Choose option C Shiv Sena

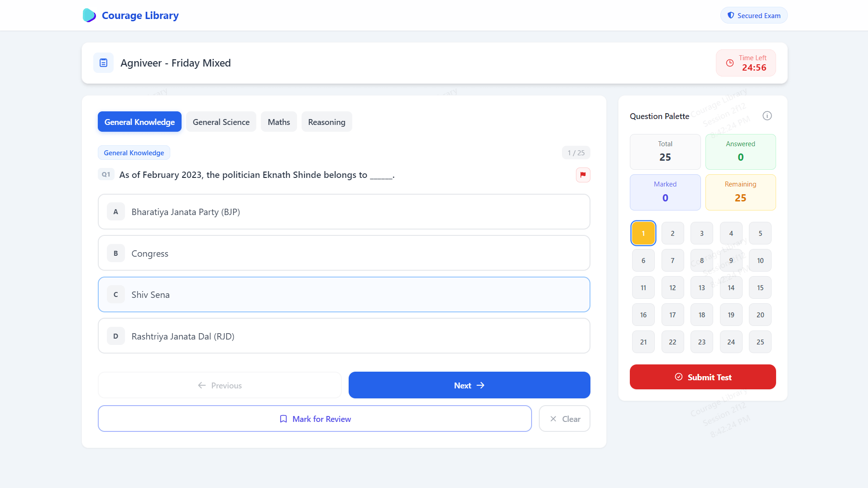344,295
